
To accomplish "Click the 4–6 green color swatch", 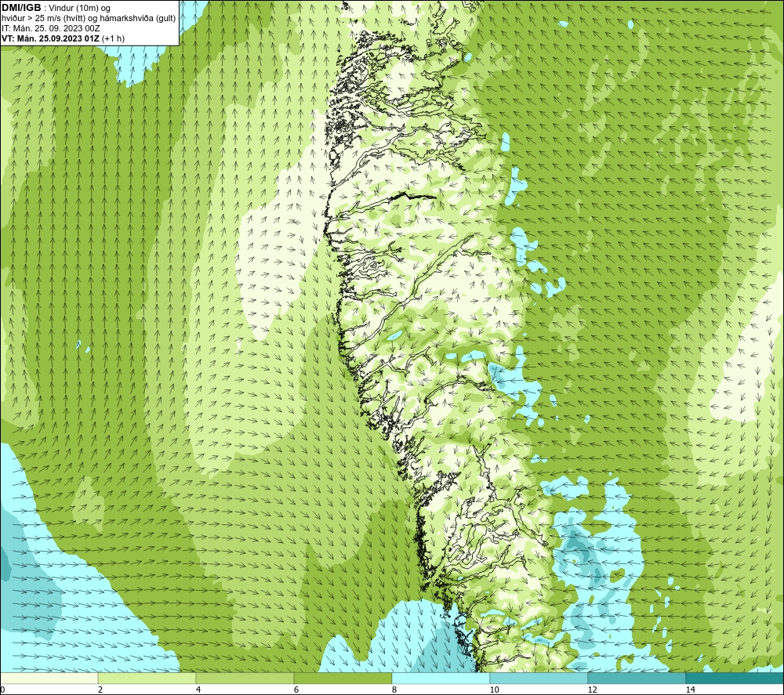I will [x=245, y=678].
